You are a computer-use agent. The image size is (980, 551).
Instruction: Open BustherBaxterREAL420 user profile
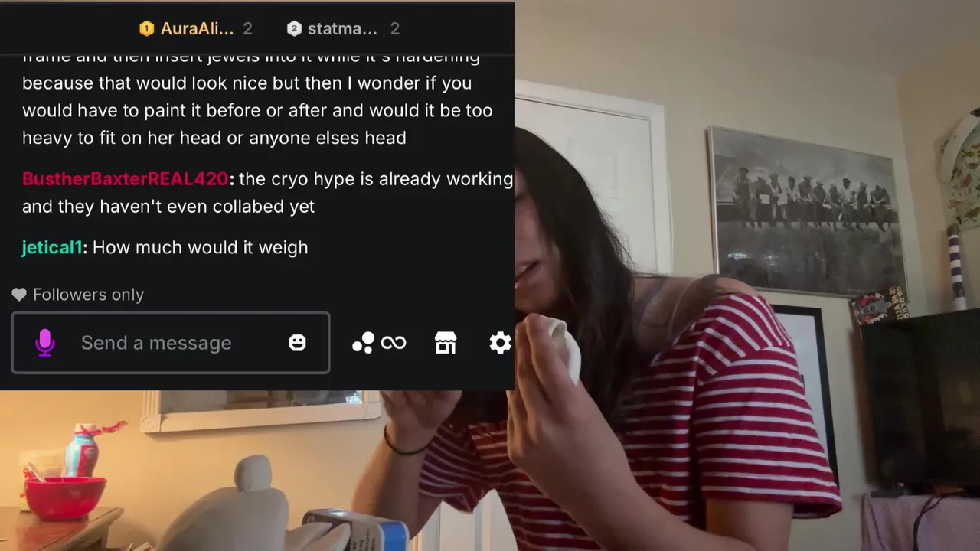[x=126, y=179]
